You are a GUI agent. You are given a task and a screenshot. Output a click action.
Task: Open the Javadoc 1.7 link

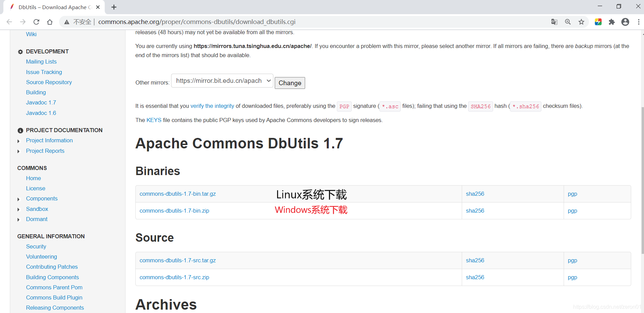41,102
